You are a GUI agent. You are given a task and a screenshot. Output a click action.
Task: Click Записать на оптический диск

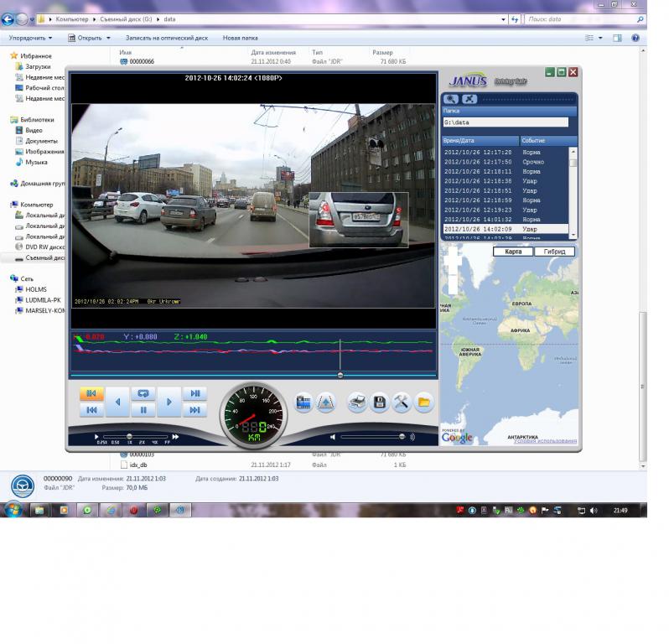[167, 38]
